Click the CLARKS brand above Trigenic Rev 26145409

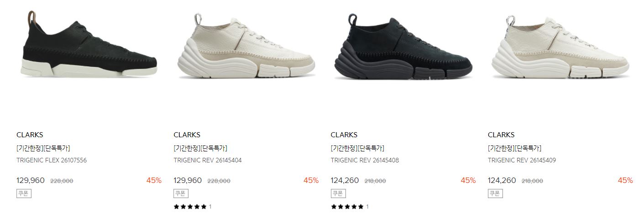pyautogui.click(x=501, y=135)
